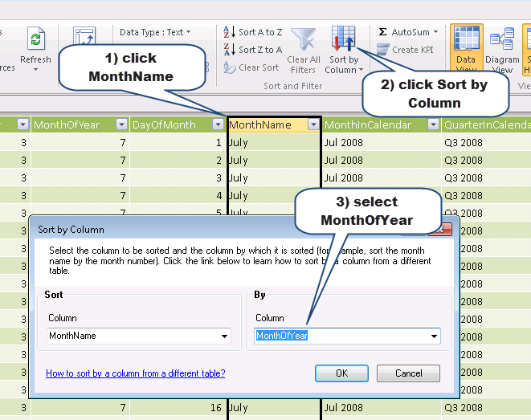This screenshot has height=420, width=531.
Task: Open 'How to sort by a column' link
Action: (136, 373)
